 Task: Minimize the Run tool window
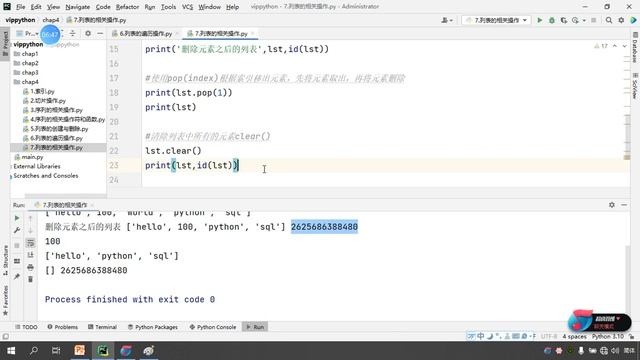[x=624, y=205]
